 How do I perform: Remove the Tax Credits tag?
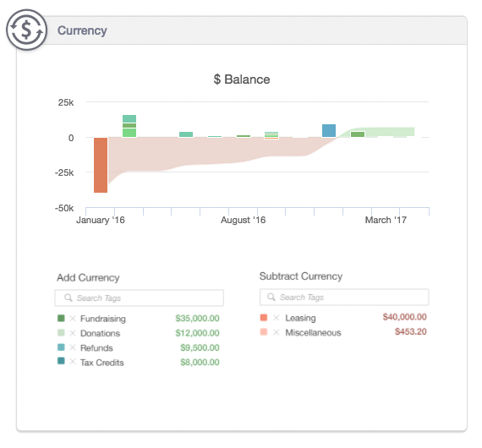click(x=73, y=362)
